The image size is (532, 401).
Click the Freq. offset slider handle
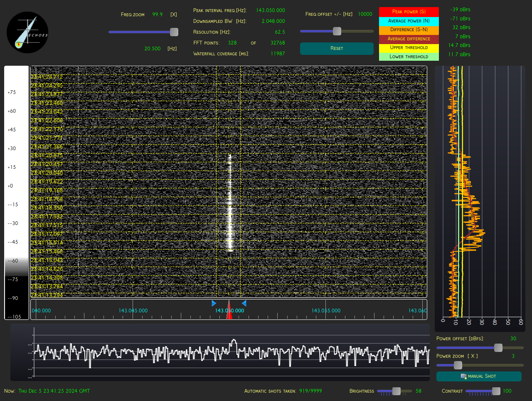tap(337, 31)
